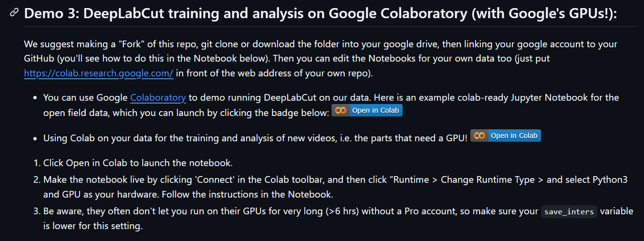Viewport: 644px width, 241px height.
Task: Click the Colab logo on the open field data badge
Action: coord(340,111)
